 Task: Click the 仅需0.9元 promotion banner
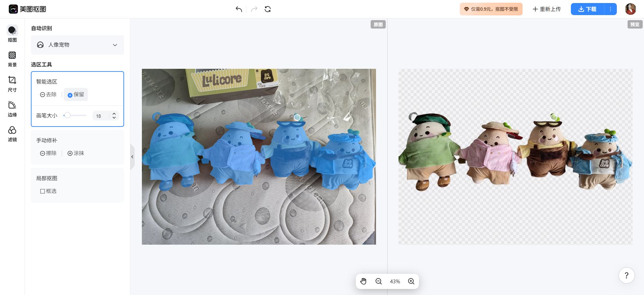491,9
